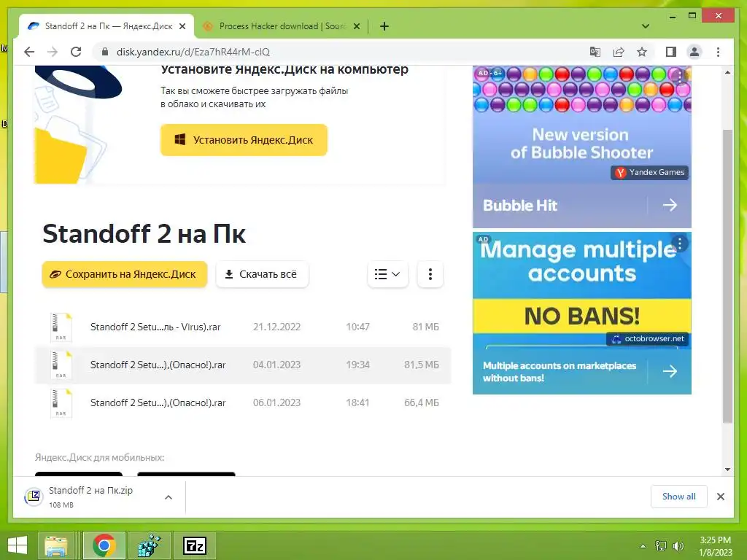Click the network tray icon
Viewport: 747px width, 560px height.
[661, 546]
